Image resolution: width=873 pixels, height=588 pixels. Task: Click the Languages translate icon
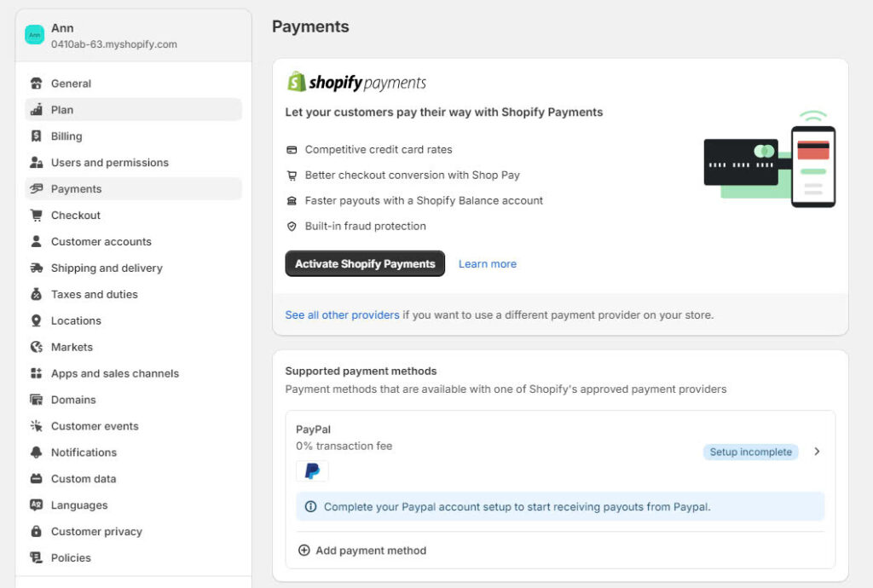tap(36, 505)
